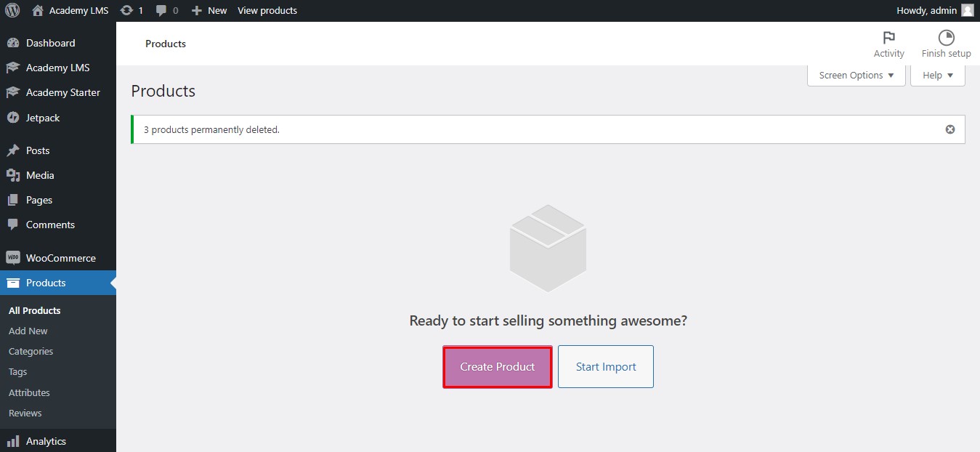The height and width of the screenshot is (452, 980).
Task: Expand the Help dropdown tab
Action: pos(938,76)
